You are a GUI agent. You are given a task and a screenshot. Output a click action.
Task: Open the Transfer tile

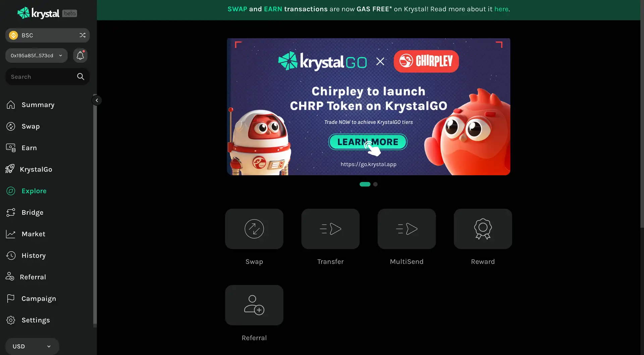(330, 229)
